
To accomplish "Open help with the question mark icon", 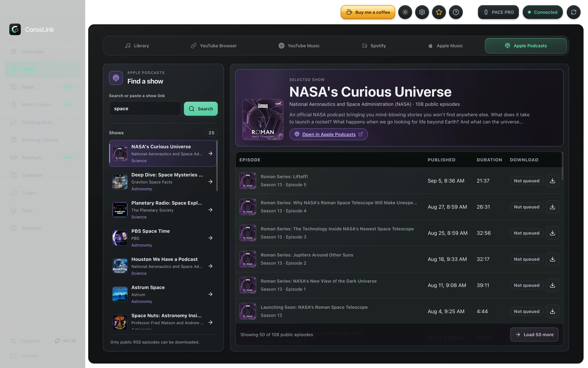I will (x=456, y=12).
